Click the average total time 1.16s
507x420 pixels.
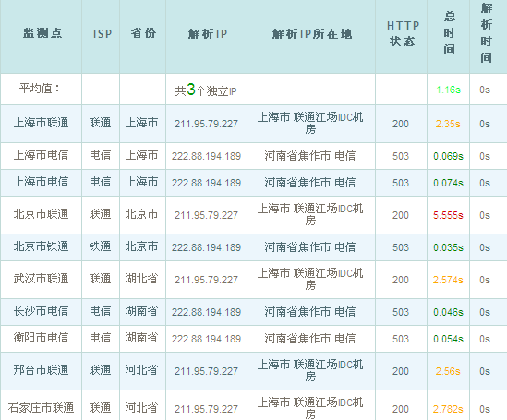click(448, 90)
